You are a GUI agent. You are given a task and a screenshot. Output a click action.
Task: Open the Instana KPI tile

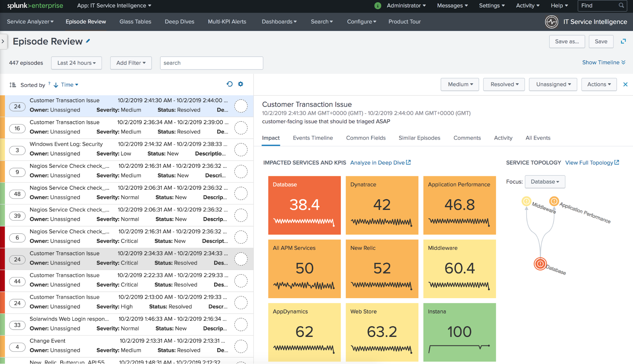(x=459, y=332)
